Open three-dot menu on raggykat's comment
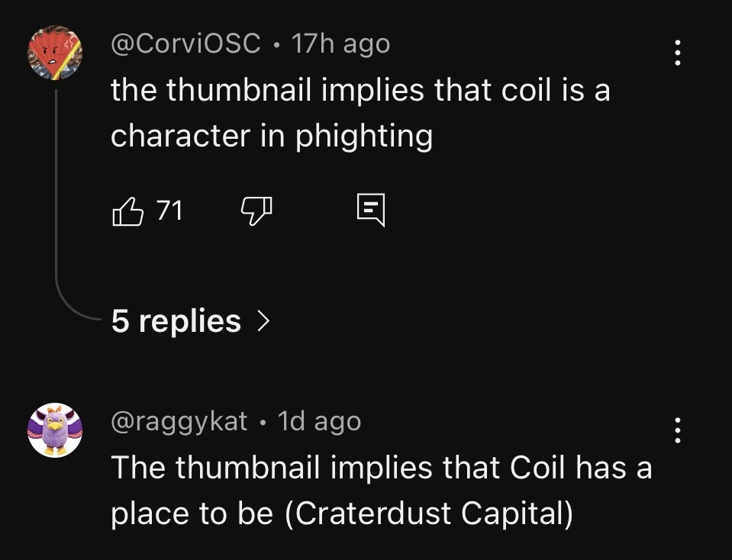This screenshot has height=560, width=732. click(676, 430)
